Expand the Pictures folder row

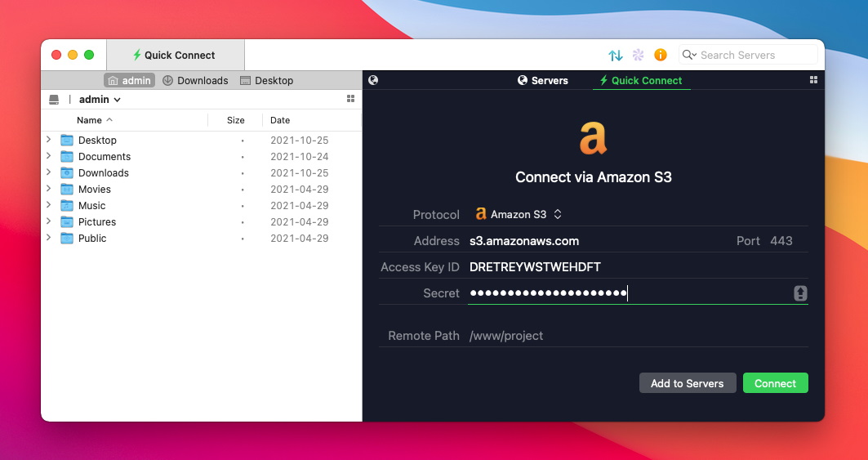point(49,221)
